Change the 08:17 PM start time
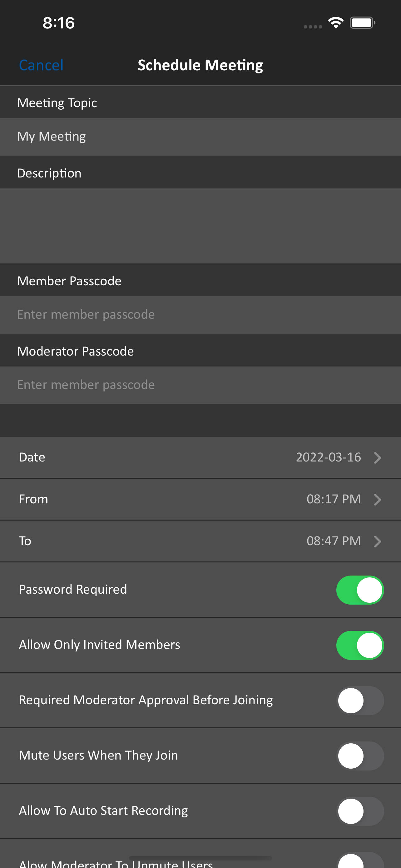The height and width of the screenshot is (868, 401). 334,499
